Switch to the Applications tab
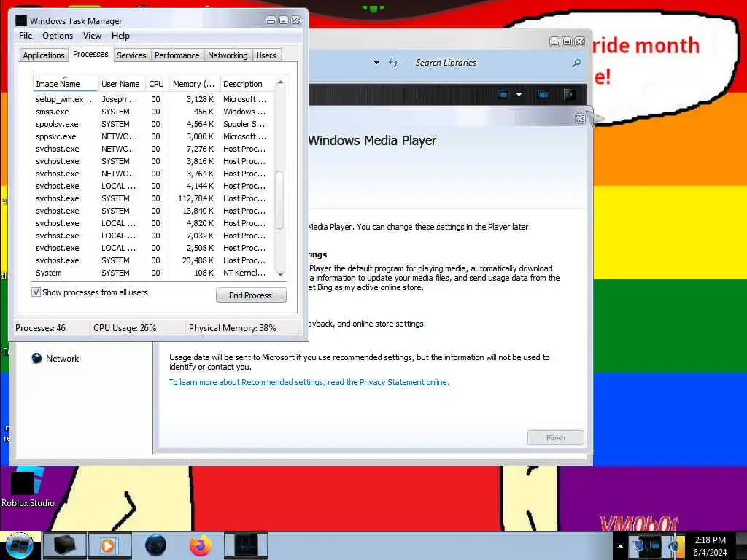The width and height of the screenshot is (747, 560). coord(43,55)
